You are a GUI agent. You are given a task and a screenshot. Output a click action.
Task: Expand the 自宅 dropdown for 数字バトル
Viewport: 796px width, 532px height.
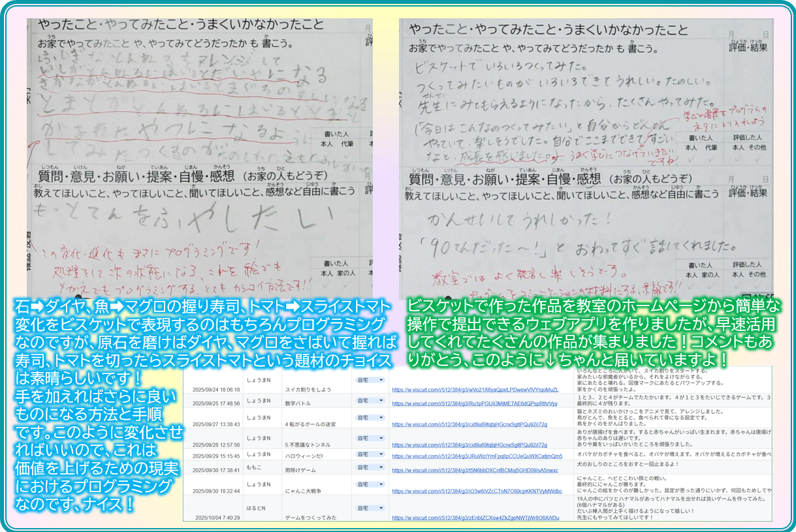370,399
